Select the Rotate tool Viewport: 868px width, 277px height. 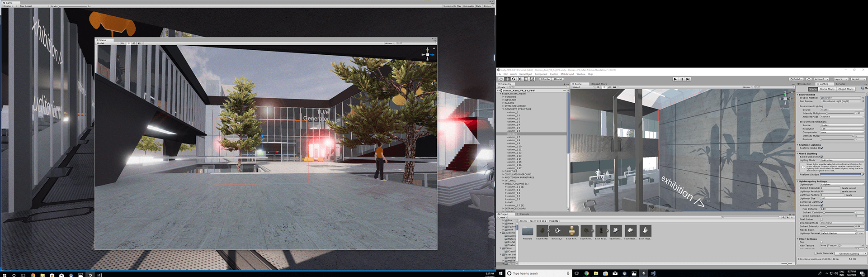click(x=513, y=79)
